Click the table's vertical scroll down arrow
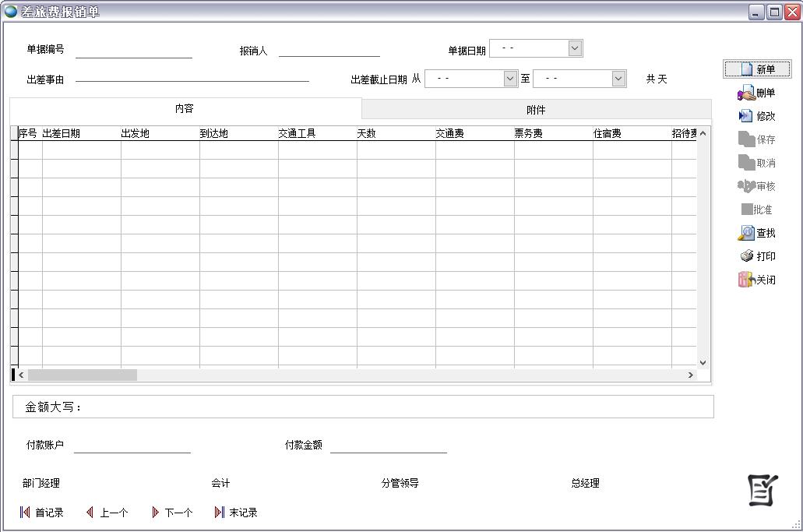The image size is (803, 532). point(703,362)
